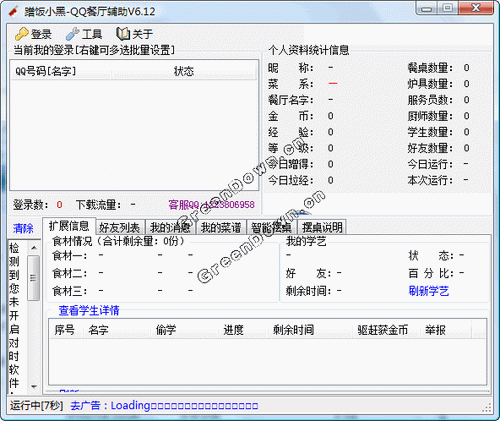The image size is (500, 421).
Task: Click the 厨师数量 label
Action: (430, 116)
